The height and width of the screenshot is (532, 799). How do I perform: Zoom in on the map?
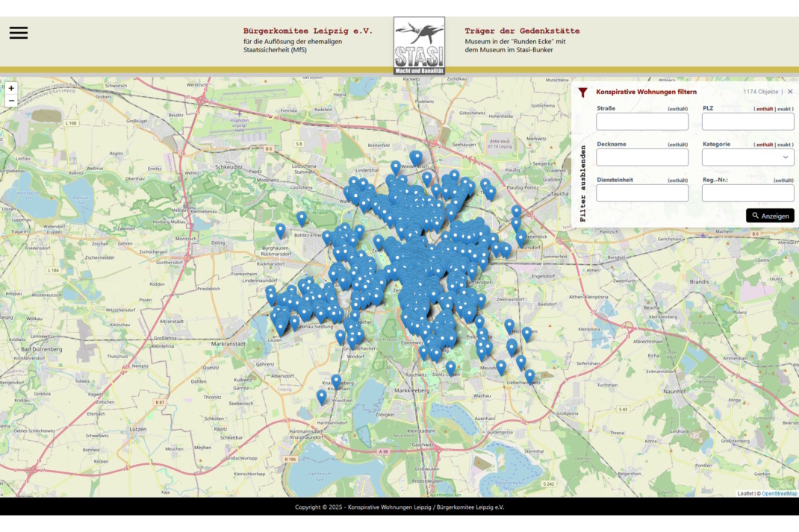coord(11,88)
